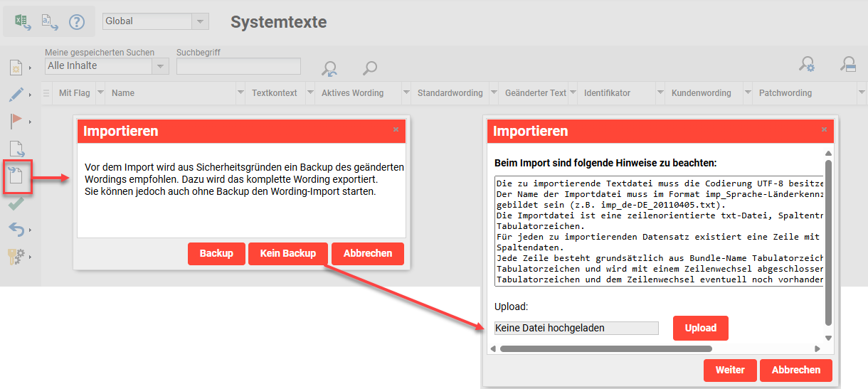Screen dimensions: 868x389
Task: Click the magnifier search icon
Action: (x=369, y=68)
